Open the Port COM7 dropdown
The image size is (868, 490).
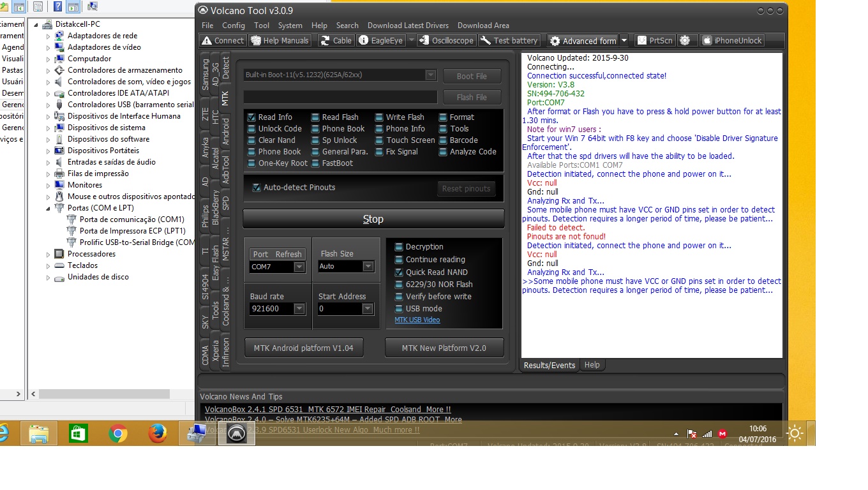(x=299, y=267)
